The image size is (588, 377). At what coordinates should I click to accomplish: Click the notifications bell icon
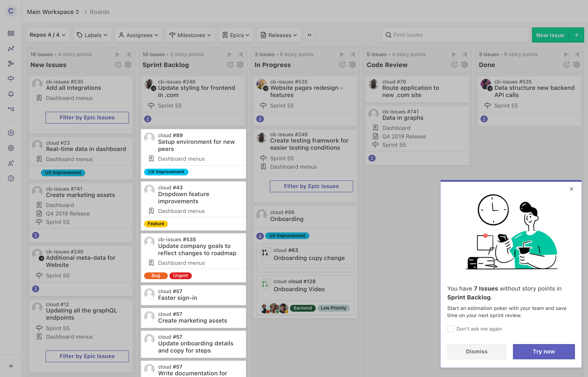(x=11, y=94)
